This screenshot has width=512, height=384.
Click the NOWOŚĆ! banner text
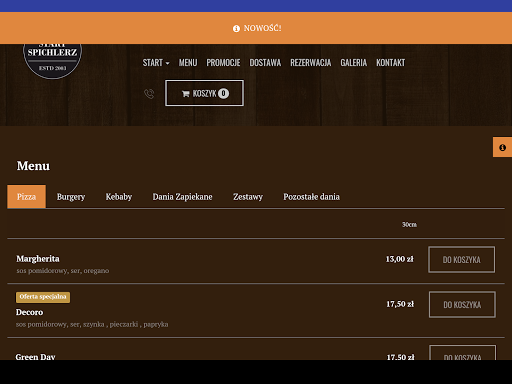[x=262, y=28]
